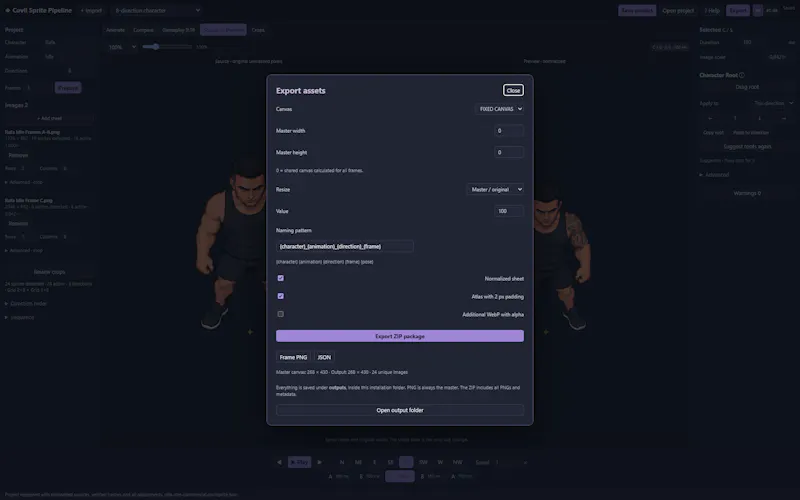Click the next frame arrow icon
800x500 pixels.
coord(320,462)
